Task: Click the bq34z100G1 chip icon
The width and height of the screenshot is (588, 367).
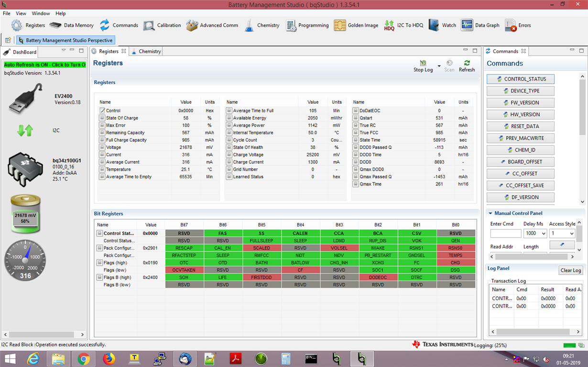Action: [x=25, y=170]
